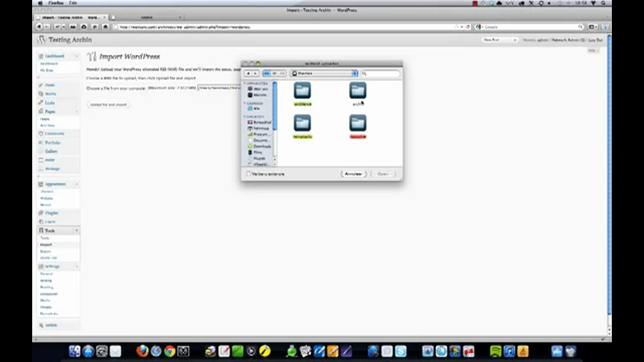Collapse the Appearance menu arrow

tap(76, 184)
